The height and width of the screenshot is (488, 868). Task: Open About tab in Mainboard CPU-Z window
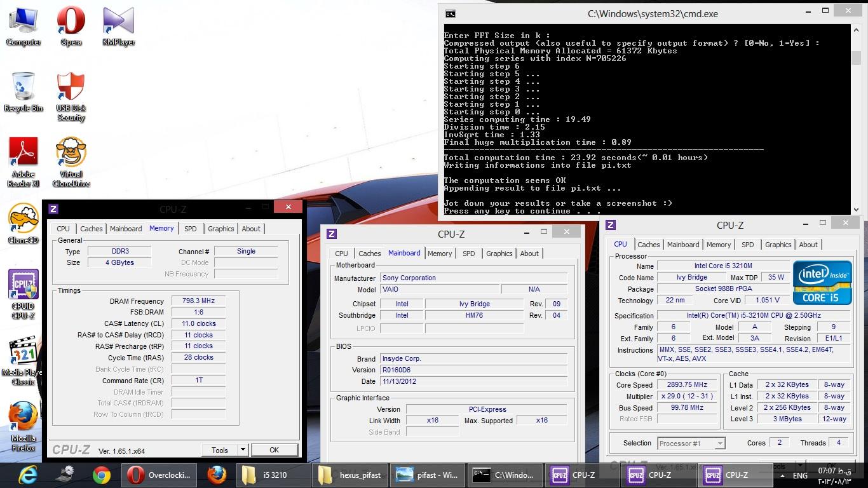coord(529,254)
